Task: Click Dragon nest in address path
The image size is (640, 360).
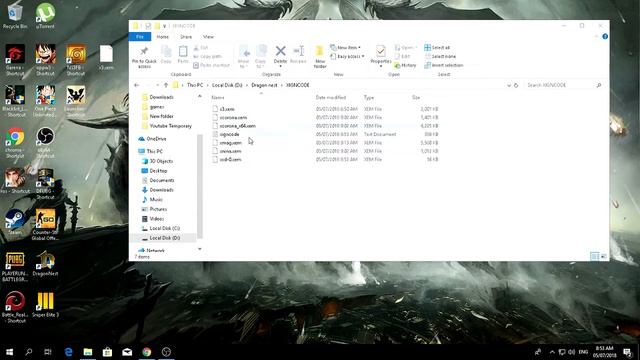Action: (264, 85)
